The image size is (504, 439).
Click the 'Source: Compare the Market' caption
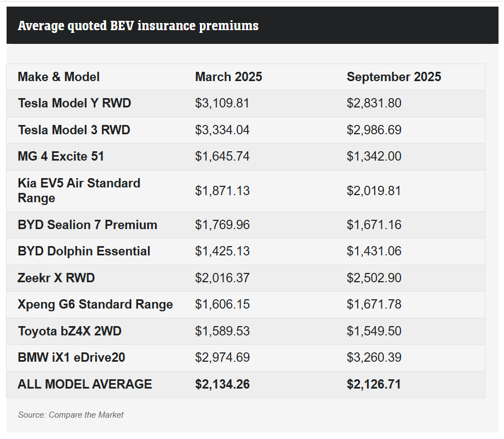(x=71, y=415)
